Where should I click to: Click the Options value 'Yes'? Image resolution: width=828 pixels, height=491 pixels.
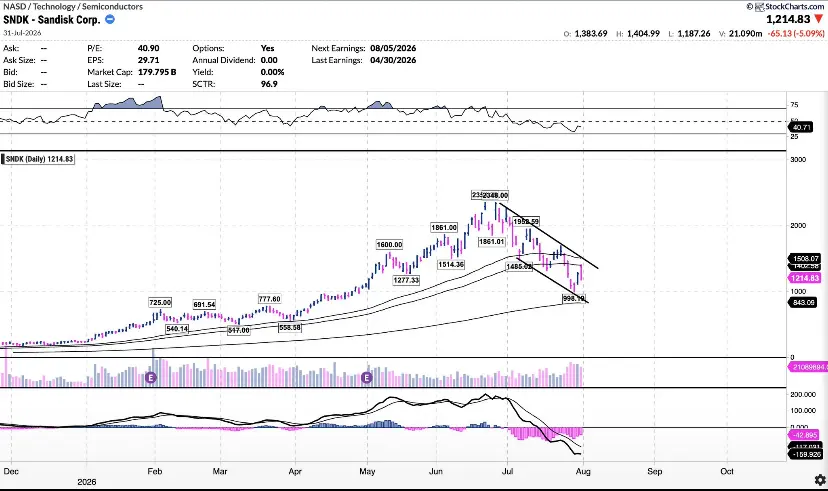click(x=267, y=48)
